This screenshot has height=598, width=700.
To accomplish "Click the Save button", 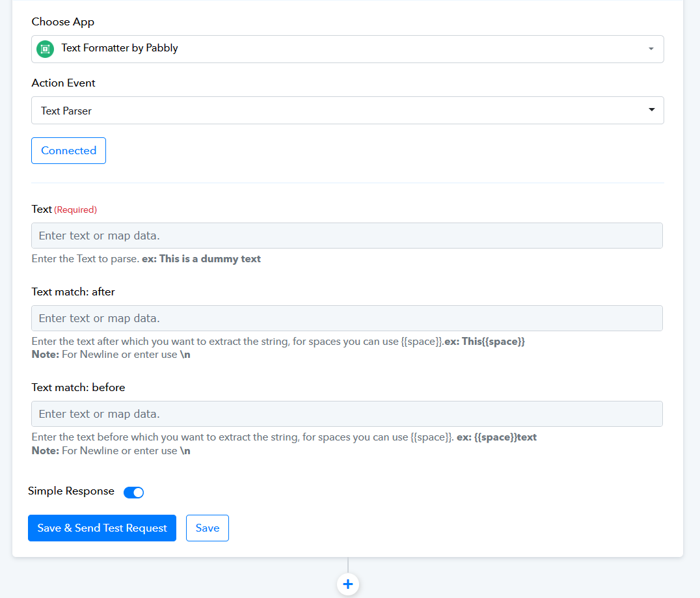I will coord(208,528).
